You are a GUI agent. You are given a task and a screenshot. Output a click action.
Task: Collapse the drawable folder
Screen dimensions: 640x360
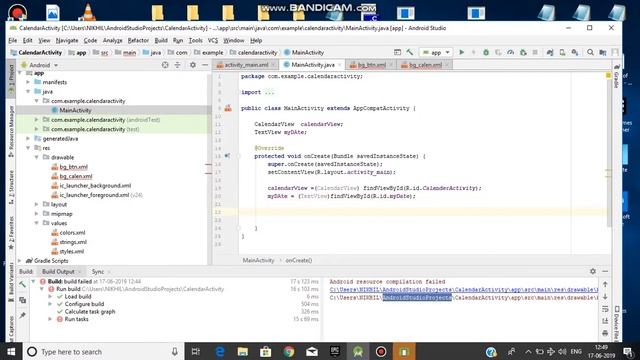pos(36,157)
